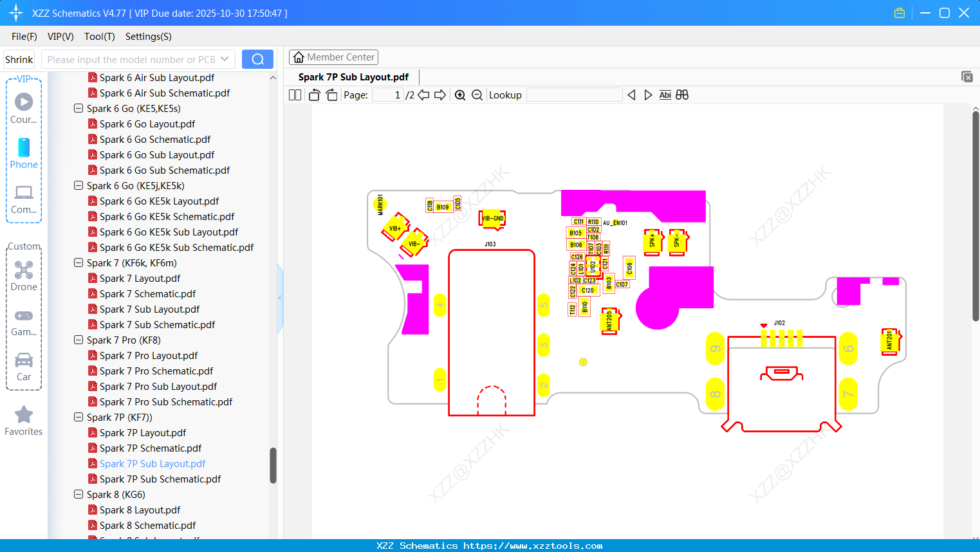The width and height of the screenshot is (980, 552).
Task: Type in the Lookup search field
Action: click(x=573, y=95)
